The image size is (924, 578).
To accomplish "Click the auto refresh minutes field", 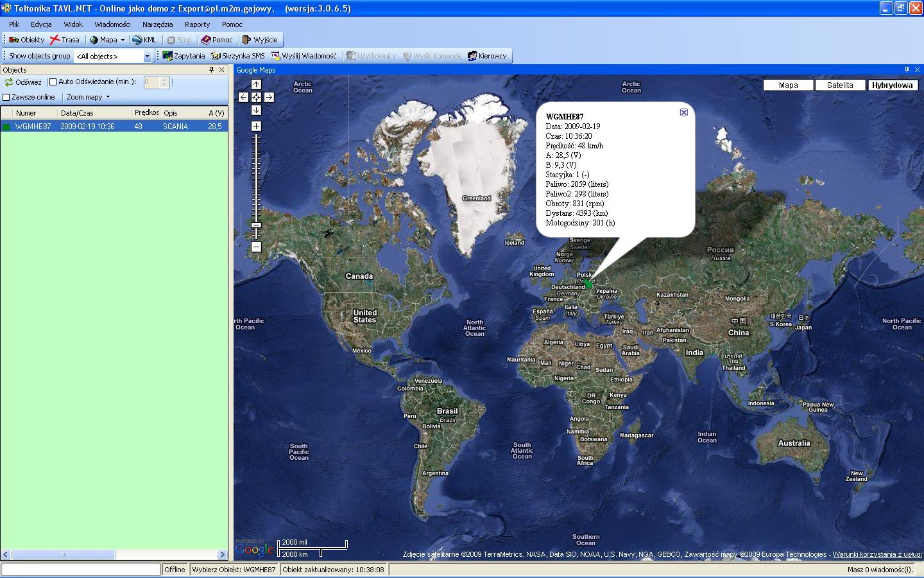I will coord(152,82).
